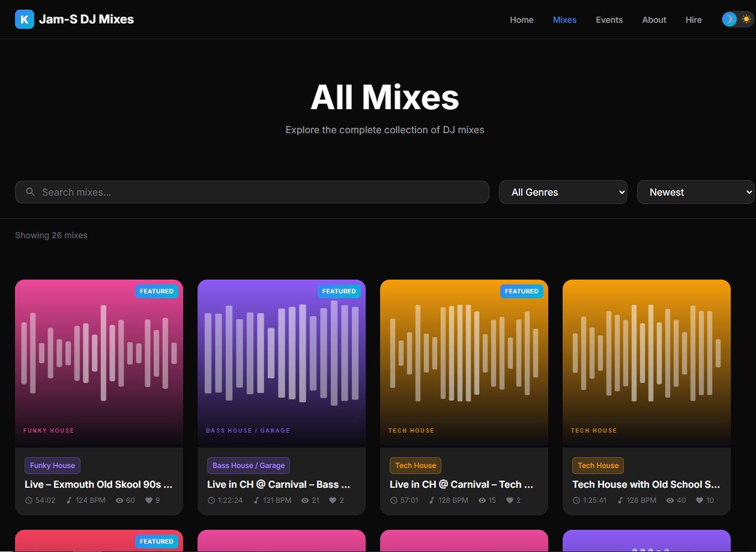756x552 pixels.
Task: Select Mixes in navigation
Action: 564,20
